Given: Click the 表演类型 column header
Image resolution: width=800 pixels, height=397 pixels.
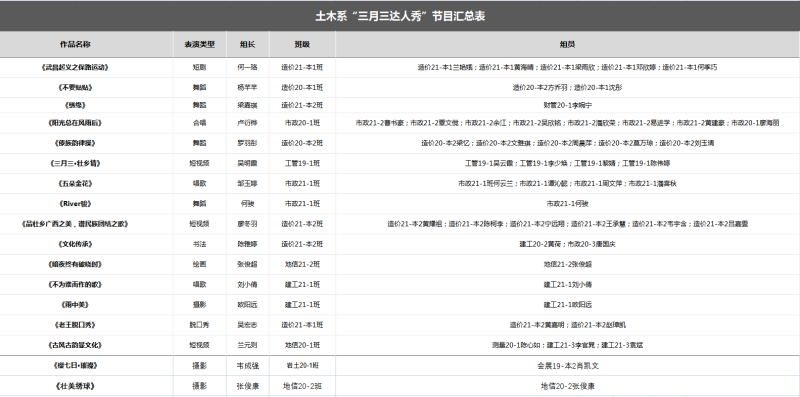Looking at the screenshot, I should tap(199, 44).
